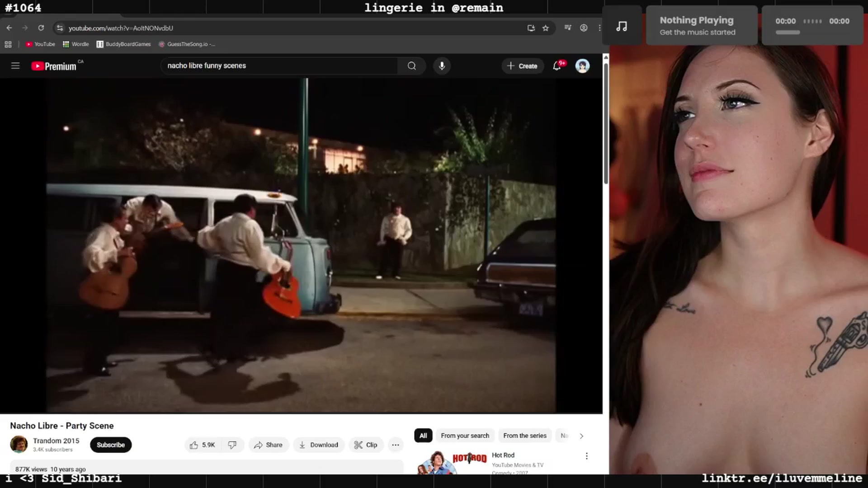Open the apps grid in bookmarks bar
868x488 pixels.
(8, 44)
